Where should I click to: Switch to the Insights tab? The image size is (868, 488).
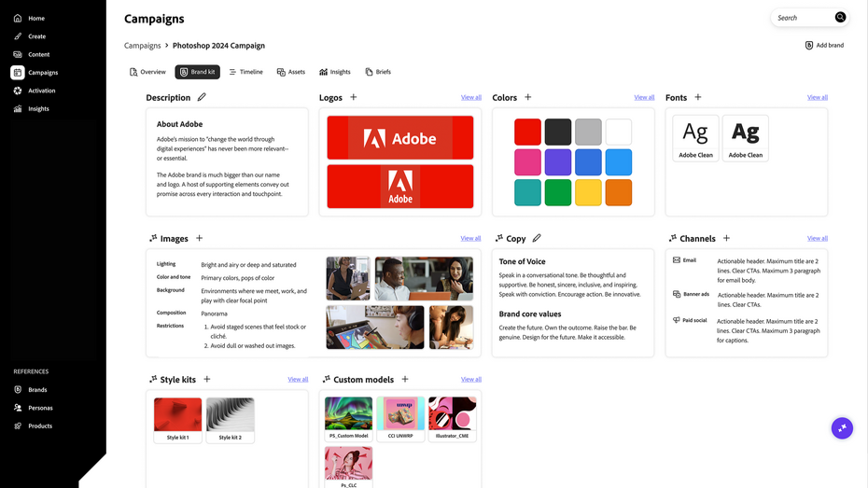[334, 72]
